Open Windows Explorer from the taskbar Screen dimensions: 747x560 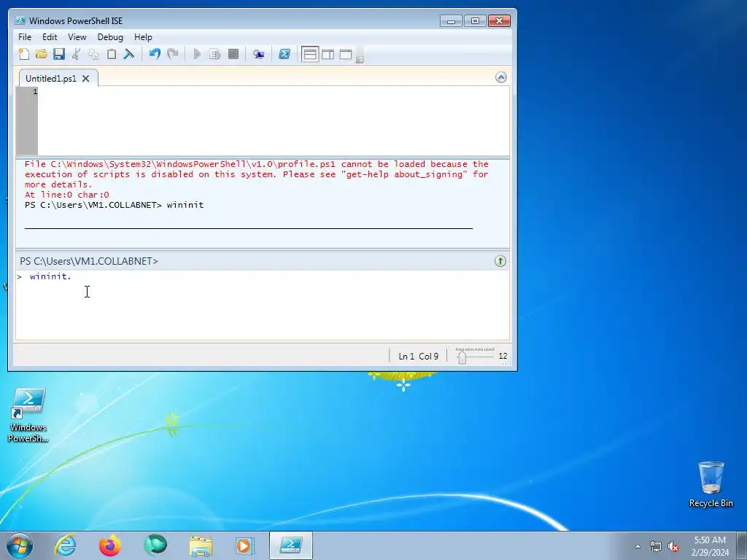[x=201, y=545]
